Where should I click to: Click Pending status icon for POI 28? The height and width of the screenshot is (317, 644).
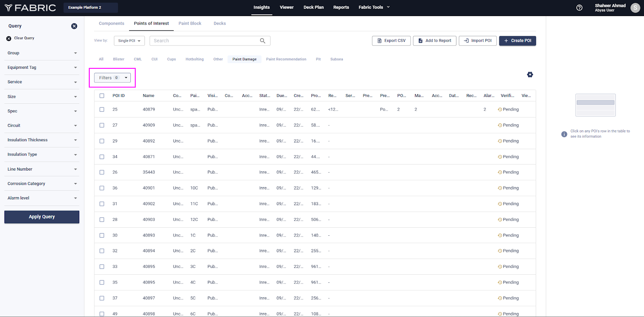coord(500,220)
